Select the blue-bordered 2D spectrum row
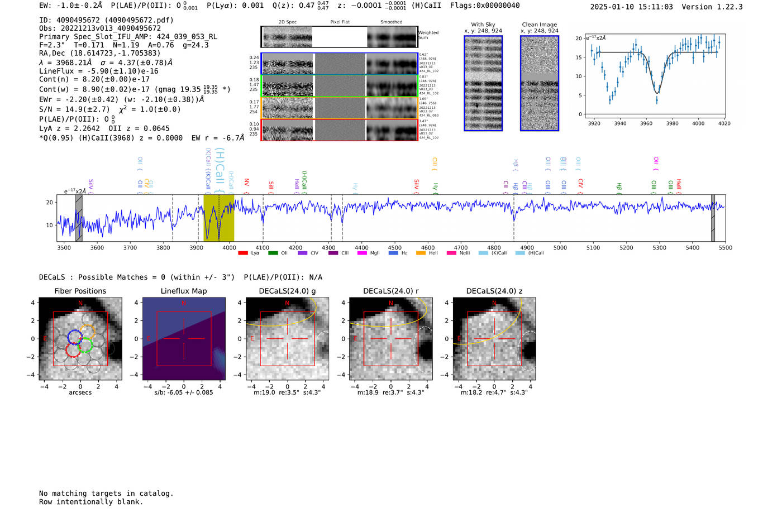782x532 pixels. [339, 64]
